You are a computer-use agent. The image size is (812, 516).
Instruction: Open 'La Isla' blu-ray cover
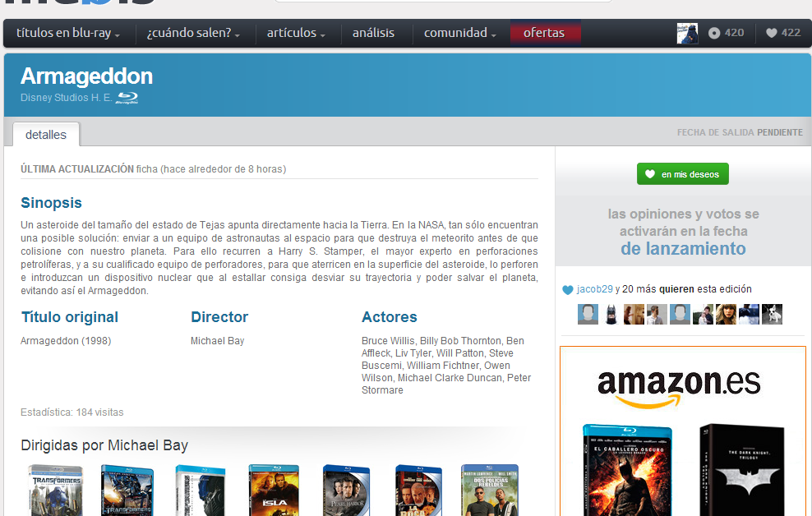click(274, 491)
